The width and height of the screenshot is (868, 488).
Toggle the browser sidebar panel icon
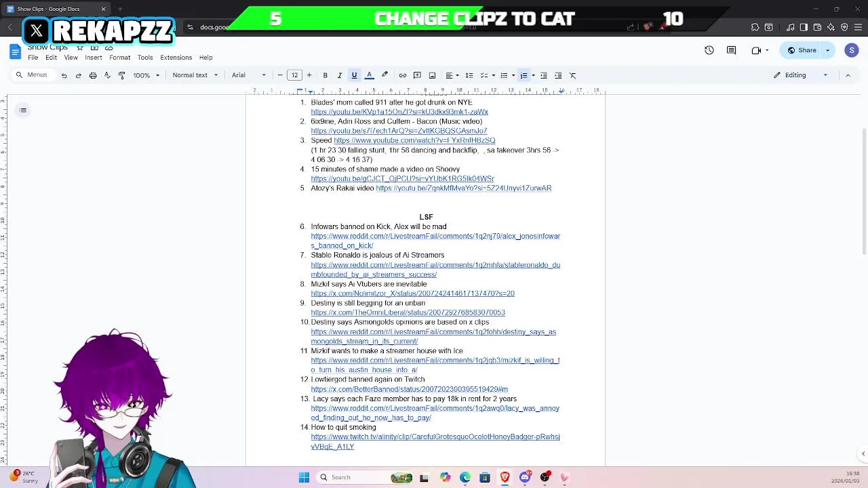pyautogui.click(x=804, y=27)
